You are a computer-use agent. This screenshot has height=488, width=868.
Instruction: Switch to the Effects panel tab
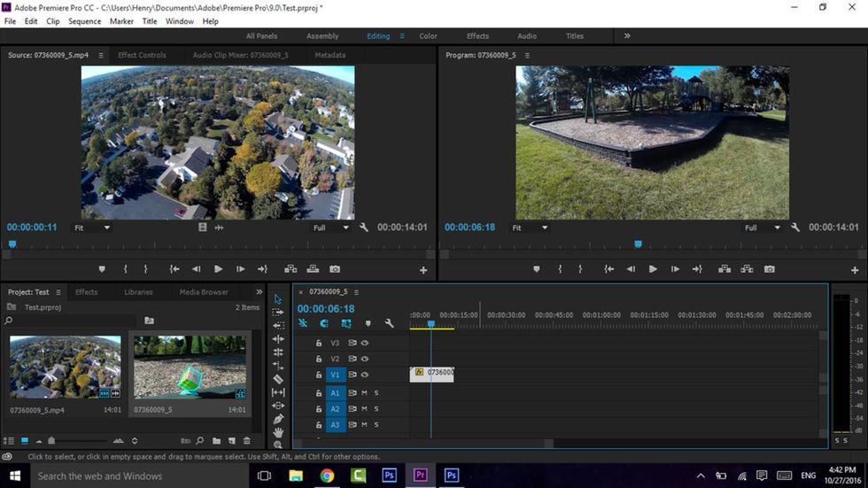pos(86,292)
